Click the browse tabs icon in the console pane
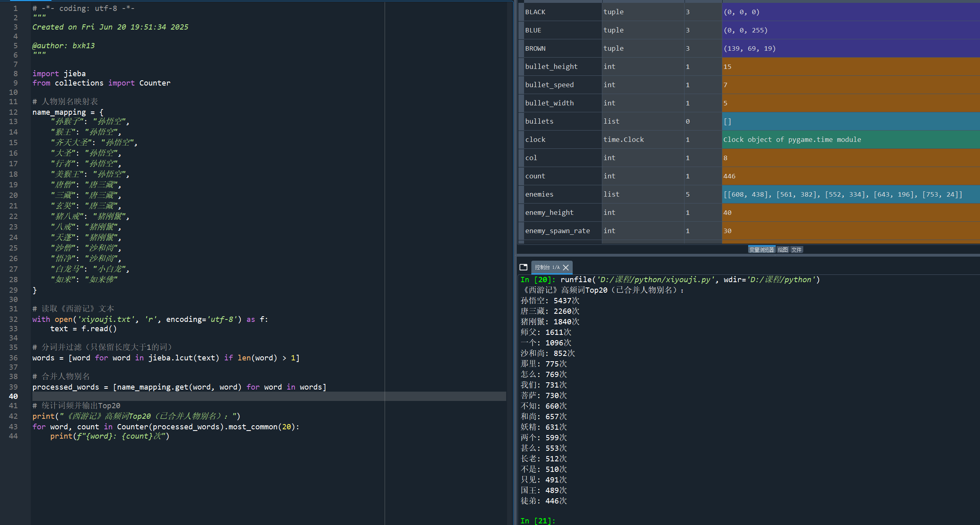Viewport: 980px width, 525px height. point(523,267)
